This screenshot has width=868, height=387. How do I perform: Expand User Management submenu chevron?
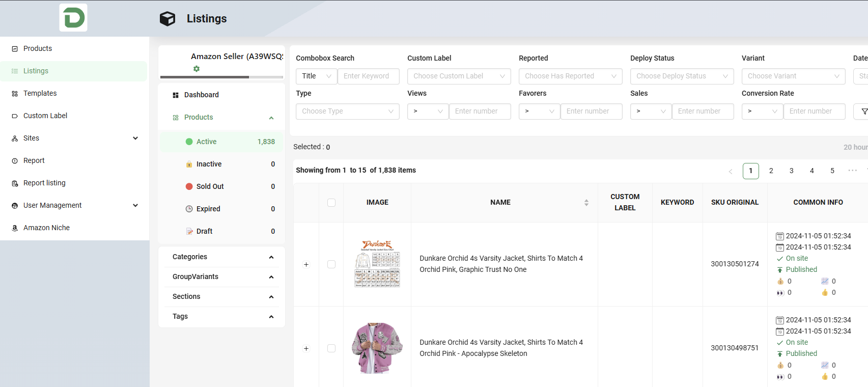135,206
